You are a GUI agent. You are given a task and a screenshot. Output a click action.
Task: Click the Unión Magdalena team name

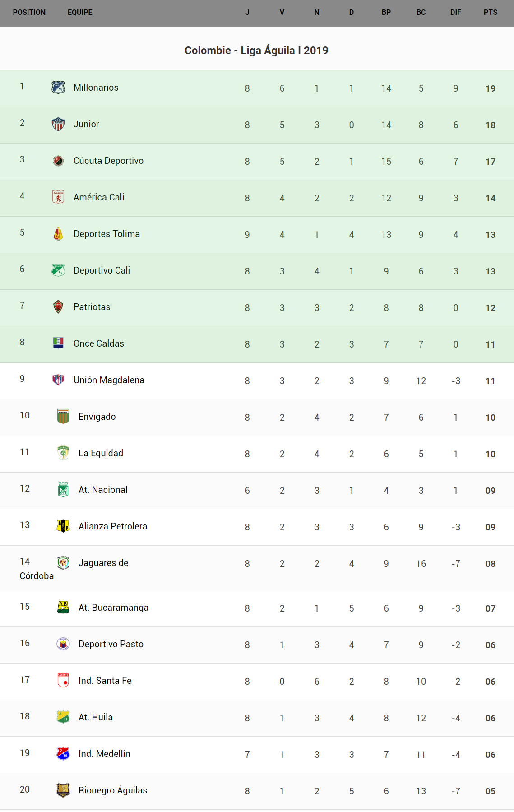pos(109,380)
